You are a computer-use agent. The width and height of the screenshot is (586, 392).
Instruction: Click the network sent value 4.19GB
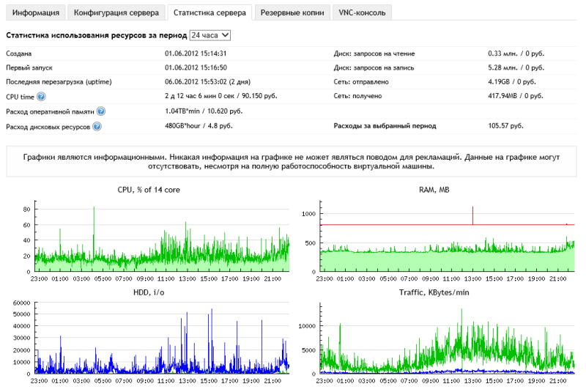[499, 82]
